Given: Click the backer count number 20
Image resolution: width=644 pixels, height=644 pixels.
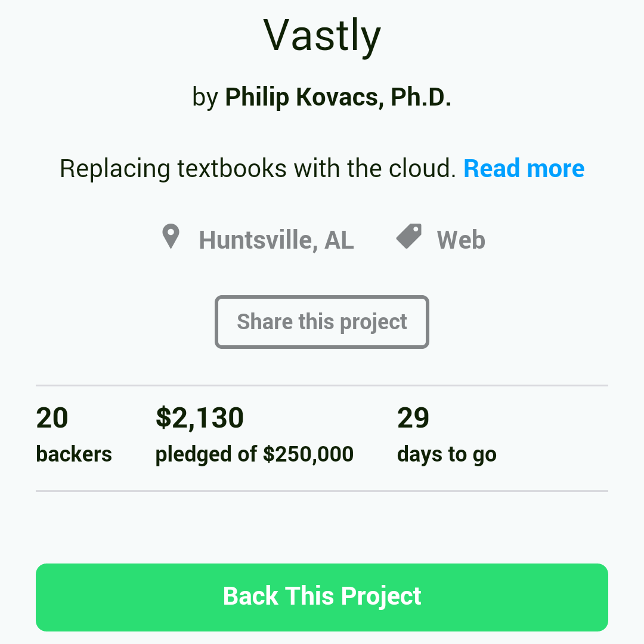Looking at the screenshot, I should pos(52,418).
